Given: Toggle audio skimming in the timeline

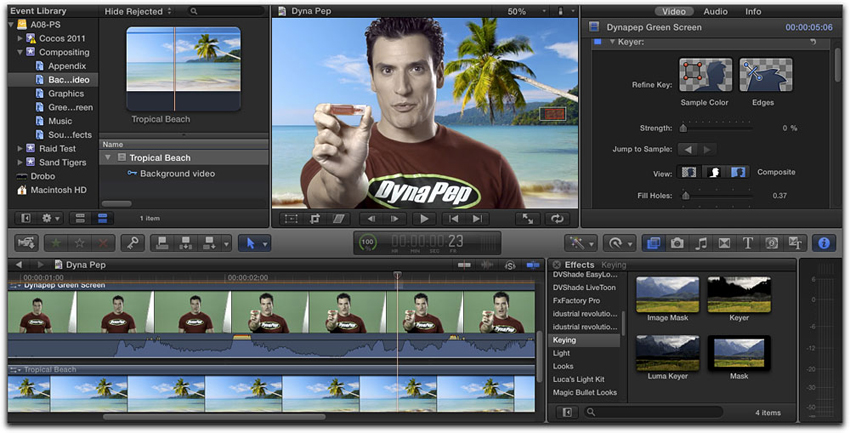Looking at the screenshot, I should (487, 265).
